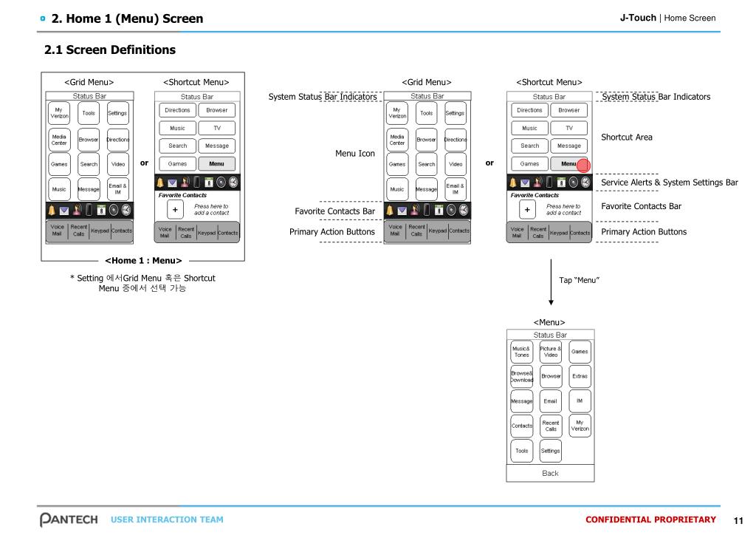The width and height of the screenshot is (756, 535).
Task: Click the 'J-Touch | Home Screen' header text
Action: (x=667, y=18)
